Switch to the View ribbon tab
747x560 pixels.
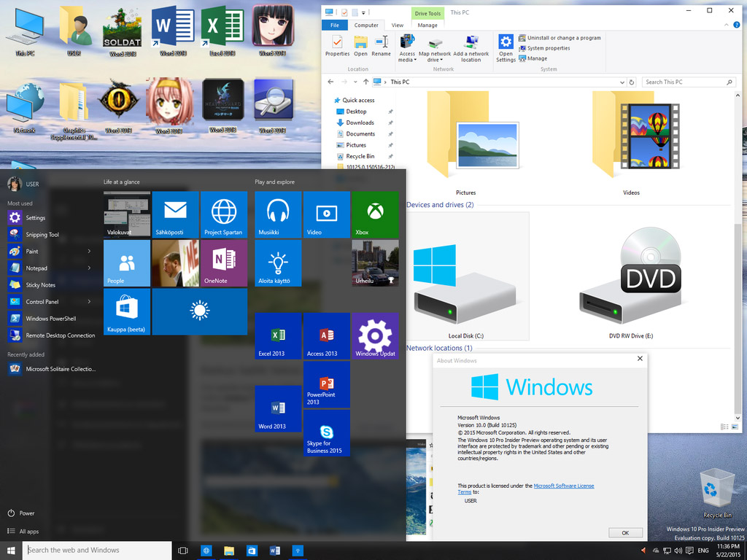tap(398, 26)
